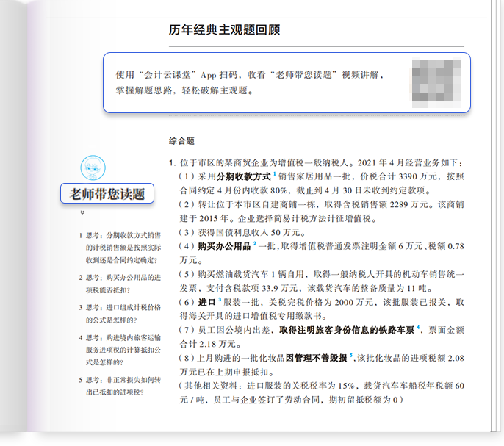Click the 老师带您读题 label button

(107, 194)
